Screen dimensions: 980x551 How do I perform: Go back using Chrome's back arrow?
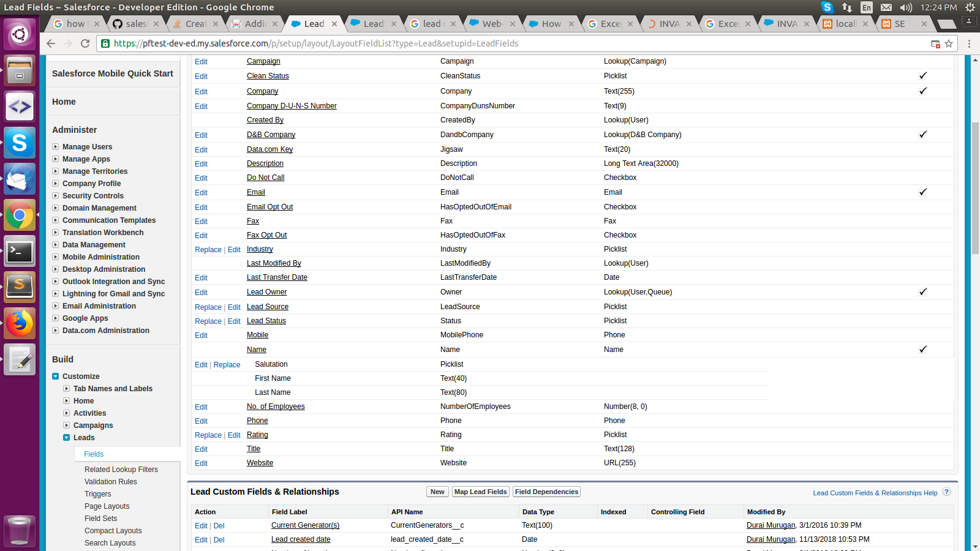click(x=51, y=43)
